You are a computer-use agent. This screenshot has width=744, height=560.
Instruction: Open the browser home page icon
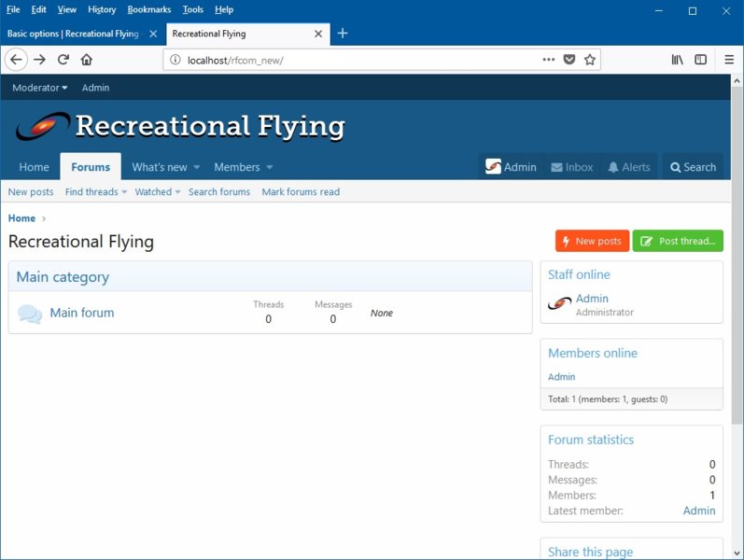[x=87, y=60]
